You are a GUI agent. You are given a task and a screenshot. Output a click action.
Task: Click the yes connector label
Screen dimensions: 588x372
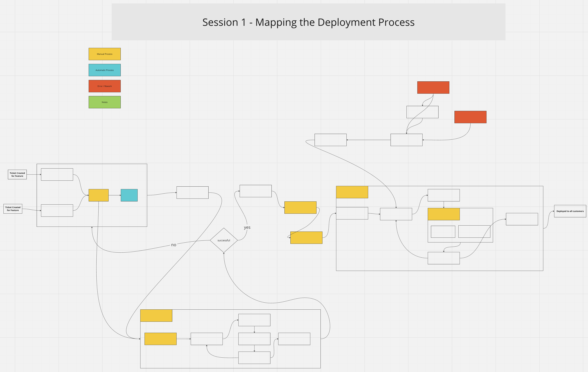click(247, 227)
